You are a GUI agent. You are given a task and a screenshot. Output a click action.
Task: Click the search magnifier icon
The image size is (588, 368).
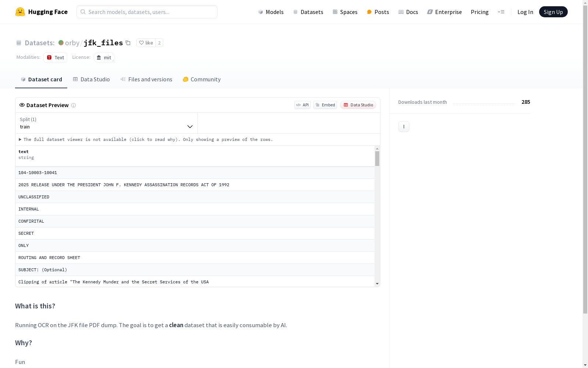click(83, 12)
